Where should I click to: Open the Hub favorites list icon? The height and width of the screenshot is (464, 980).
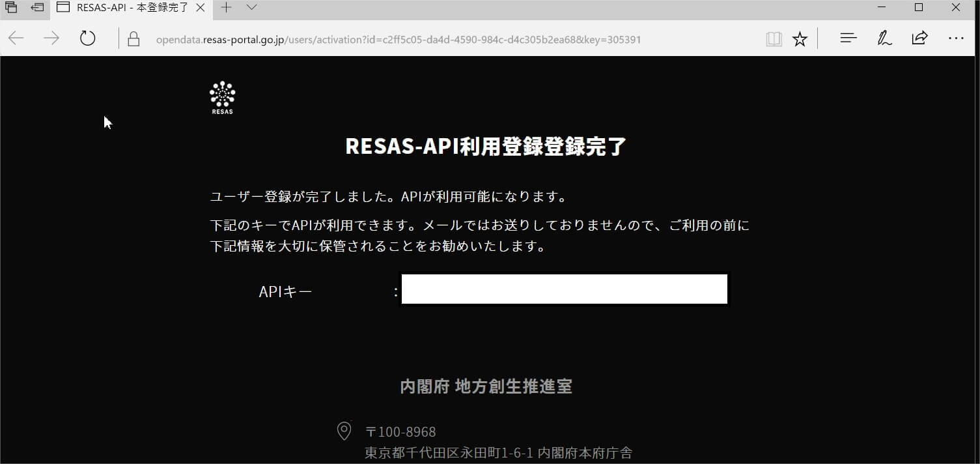(848, 38)
